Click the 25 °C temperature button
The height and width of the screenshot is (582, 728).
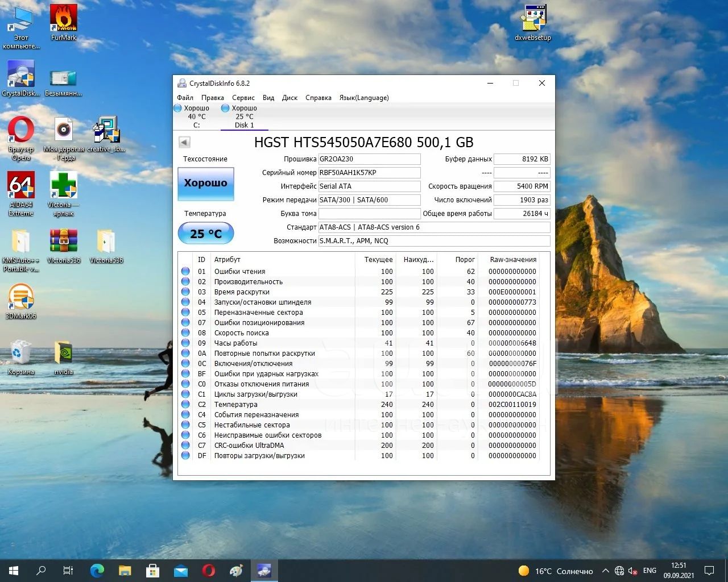point(206,233)
